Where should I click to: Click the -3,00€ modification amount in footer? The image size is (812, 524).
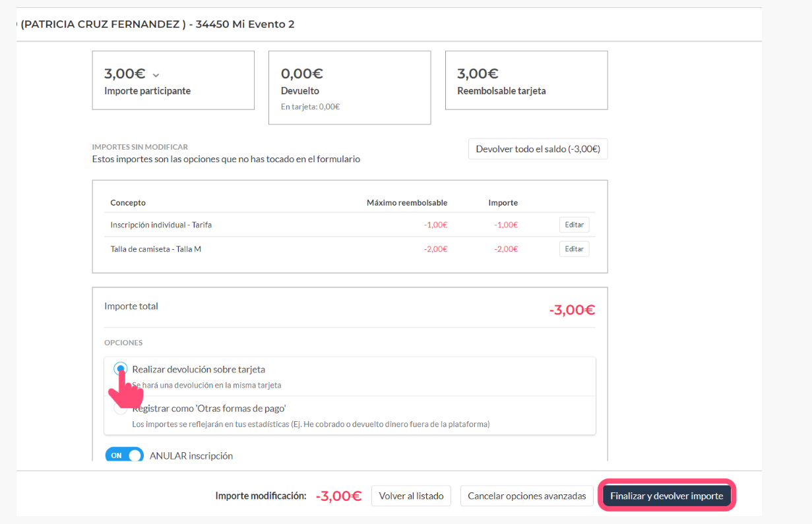338,496
